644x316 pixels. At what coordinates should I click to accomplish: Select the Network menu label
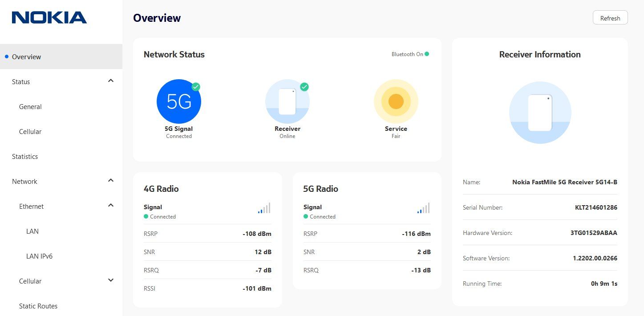pyautogui.click(x=24, y=182)
